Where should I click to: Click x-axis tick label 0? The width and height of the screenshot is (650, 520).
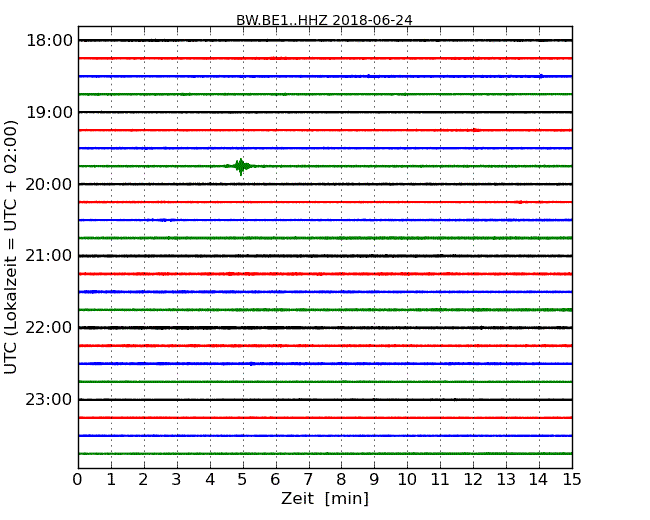click(x=78, y=479)
